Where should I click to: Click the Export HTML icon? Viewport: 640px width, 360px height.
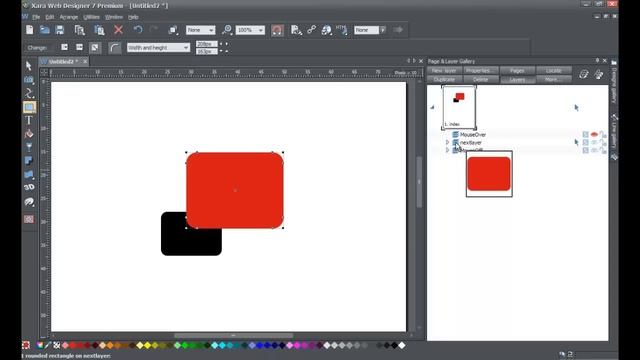tap(342, 30)
